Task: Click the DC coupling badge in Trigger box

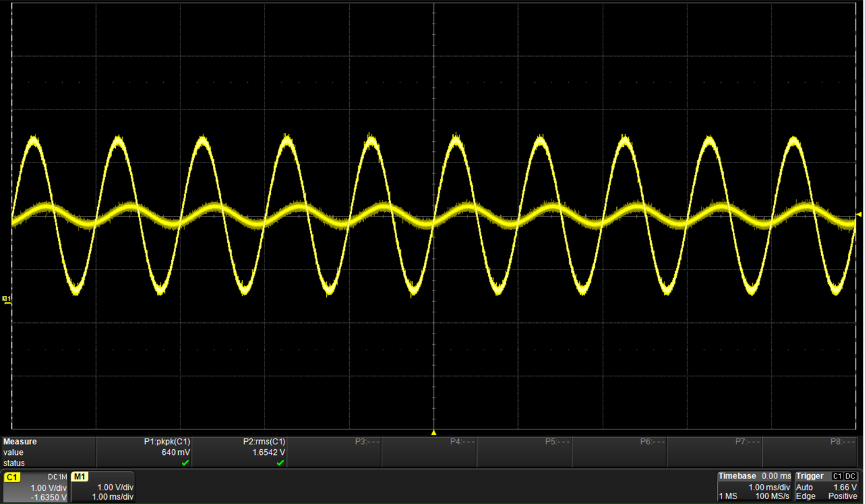Action: coord(851,476)
